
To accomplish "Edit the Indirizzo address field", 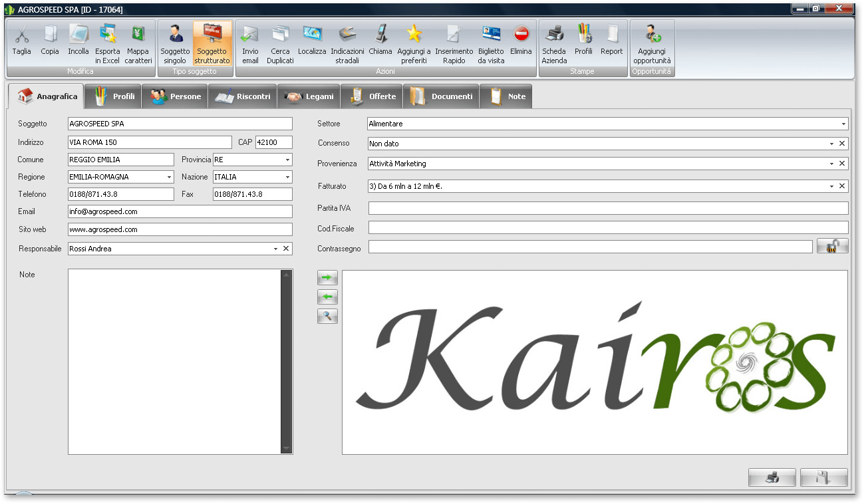I will pyautogui.click(x=150, y=142).
